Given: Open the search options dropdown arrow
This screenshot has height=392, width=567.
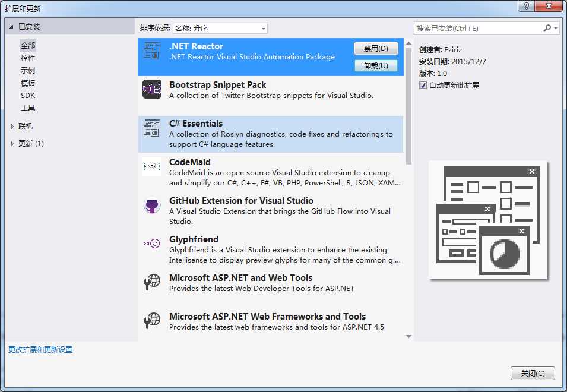Looking at the screenshot, I should click(x=556, y=28).
